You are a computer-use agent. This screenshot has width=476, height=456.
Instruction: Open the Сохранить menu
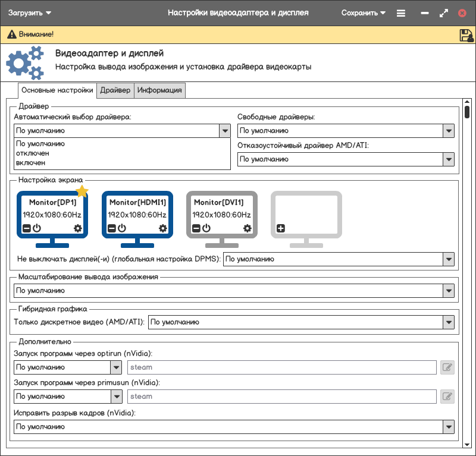[364, 13]
